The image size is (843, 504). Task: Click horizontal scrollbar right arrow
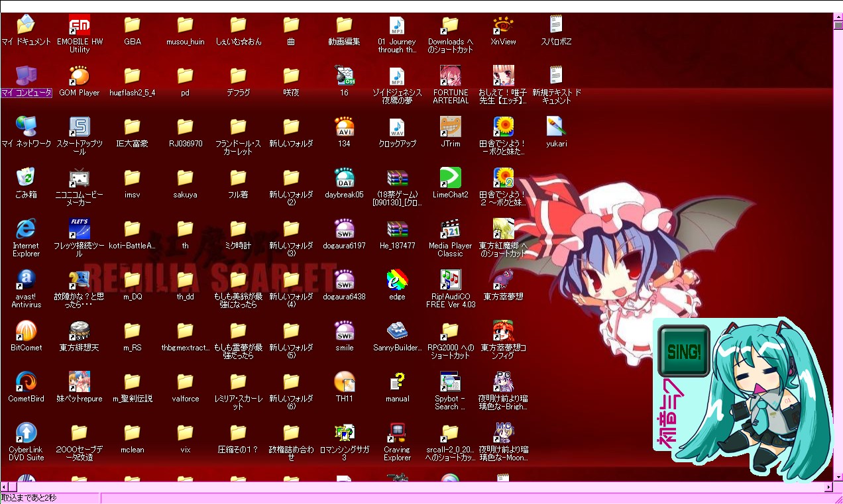pyautogui.click(x=828, y=487)
